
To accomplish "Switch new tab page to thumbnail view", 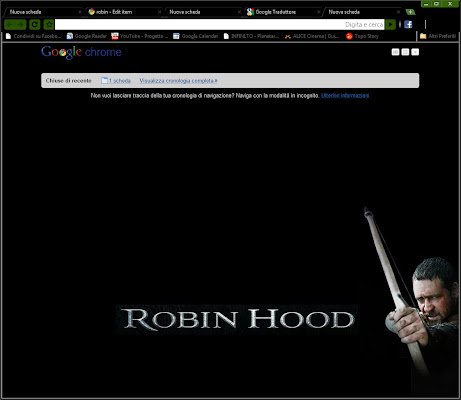I will click(x=395, y=52).
